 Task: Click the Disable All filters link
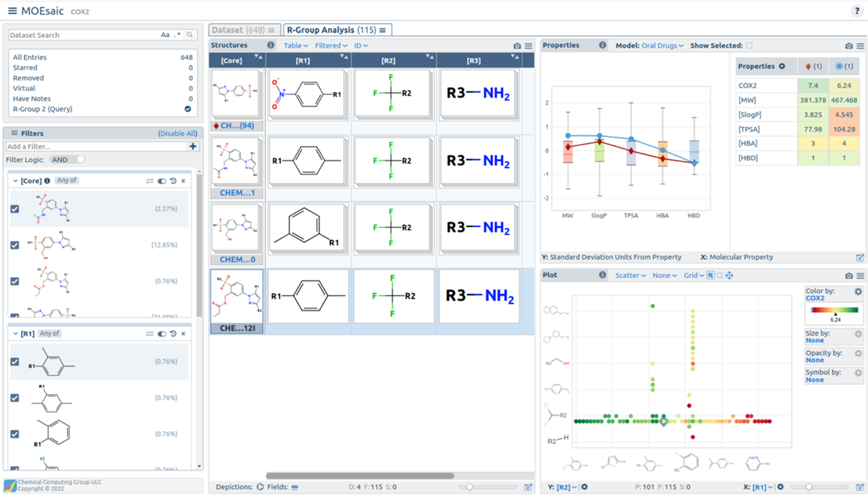[x=177, y=133]
